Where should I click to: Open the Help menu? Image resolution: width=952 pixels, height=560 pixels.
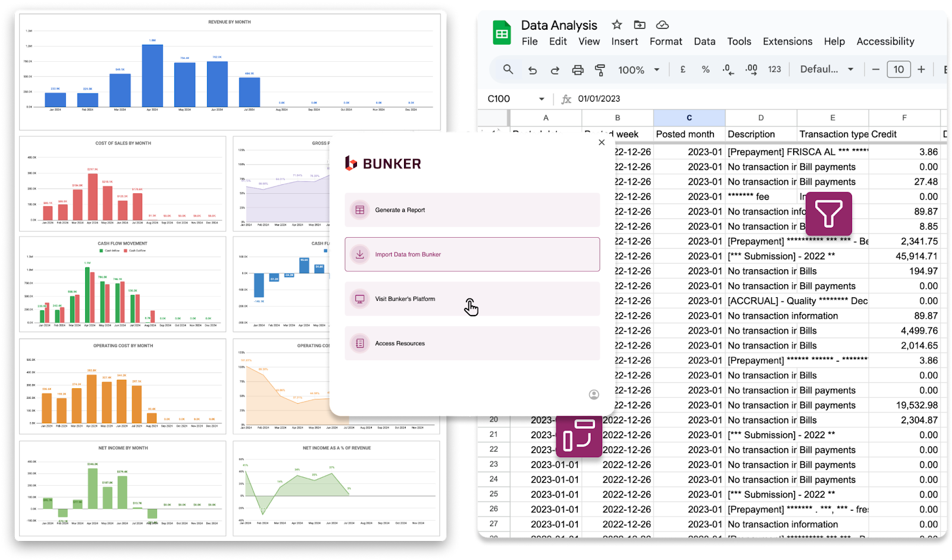click(x=834, y=42)
